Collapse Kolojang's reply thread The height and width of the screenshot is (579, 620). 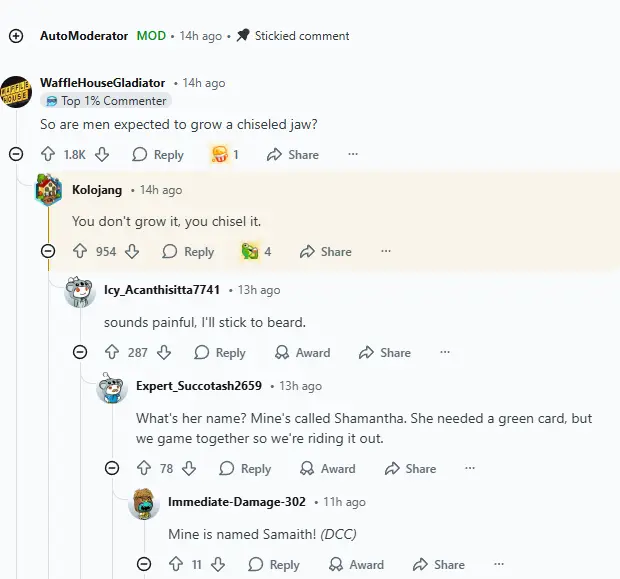coord(48,251)
